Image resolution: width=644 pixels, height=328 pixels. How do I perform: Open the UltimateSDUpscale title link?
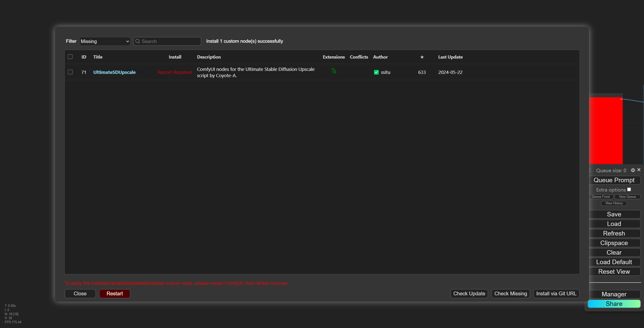pyautogui.click(x=114, y=72)
